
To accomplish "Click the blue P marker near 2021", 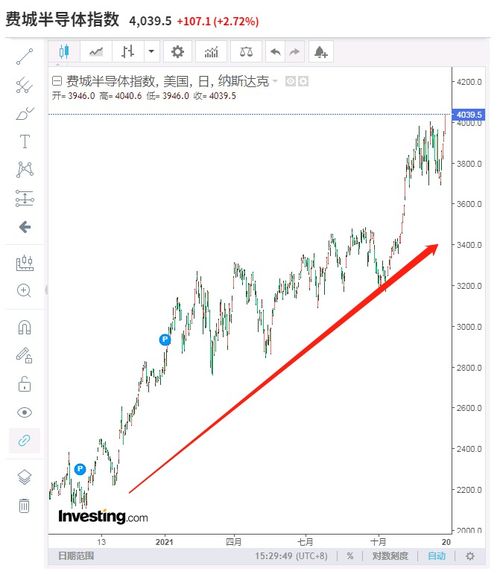I will click(x=165, y=340).
